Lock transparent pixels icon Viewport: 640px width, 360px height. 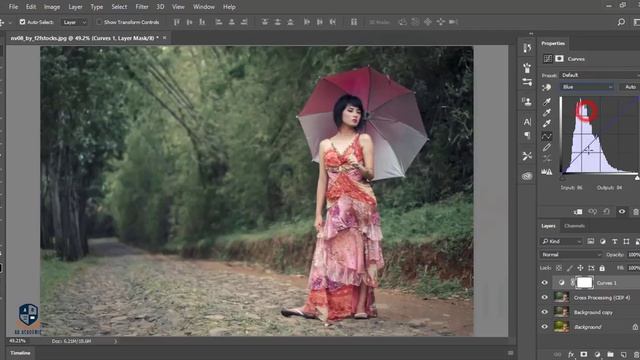[559, 268]
